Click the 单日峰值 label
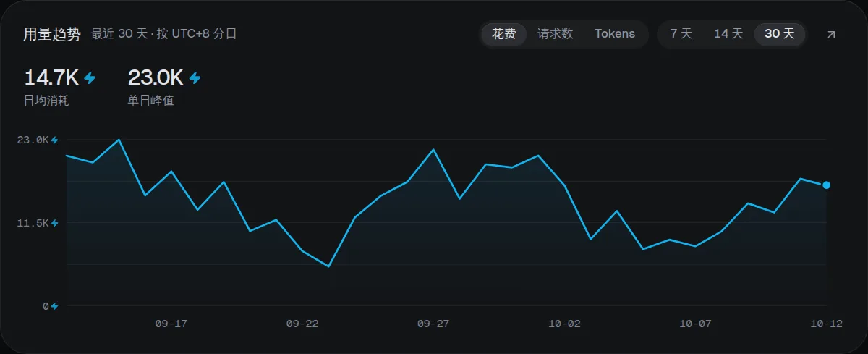This screenshot has width=868, height=354. click(150, 101)
